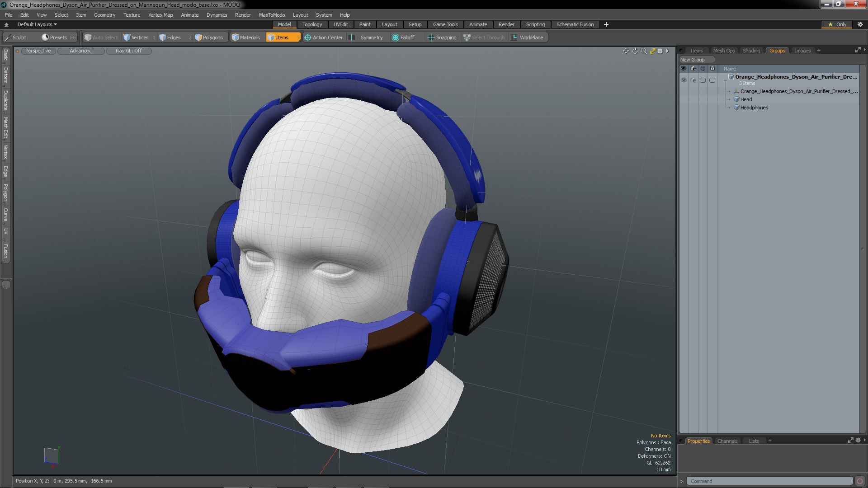Select the Headphones item in tree
Viewport: 868px width, 488px height.
tap(754, 108)
